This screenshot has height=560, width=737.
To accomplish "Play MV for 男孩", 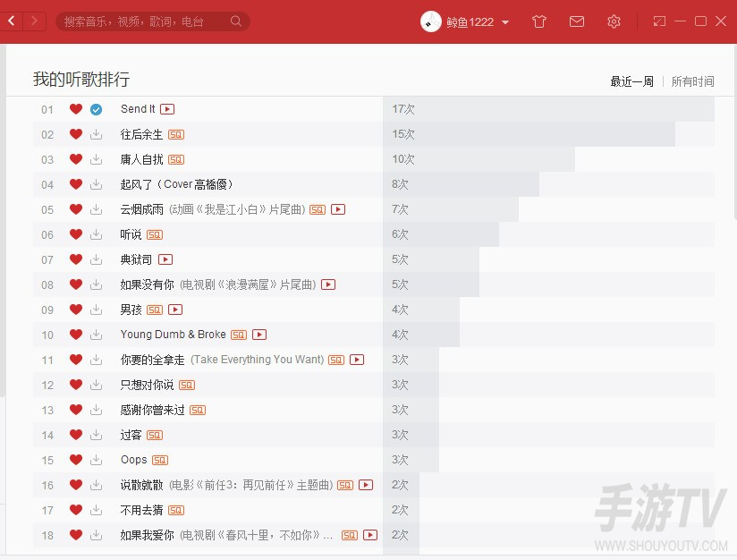I will pos(175,310).
